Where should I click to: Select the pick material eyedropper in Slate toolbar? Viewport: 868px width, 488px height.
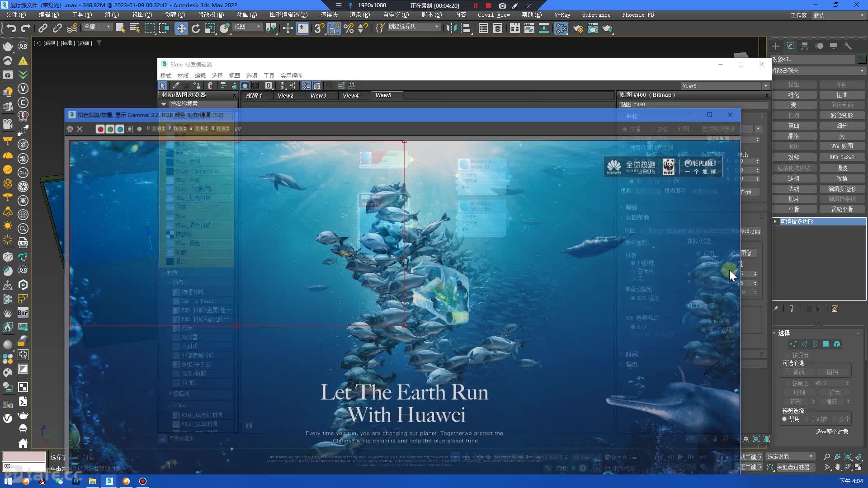pos(175,85)
